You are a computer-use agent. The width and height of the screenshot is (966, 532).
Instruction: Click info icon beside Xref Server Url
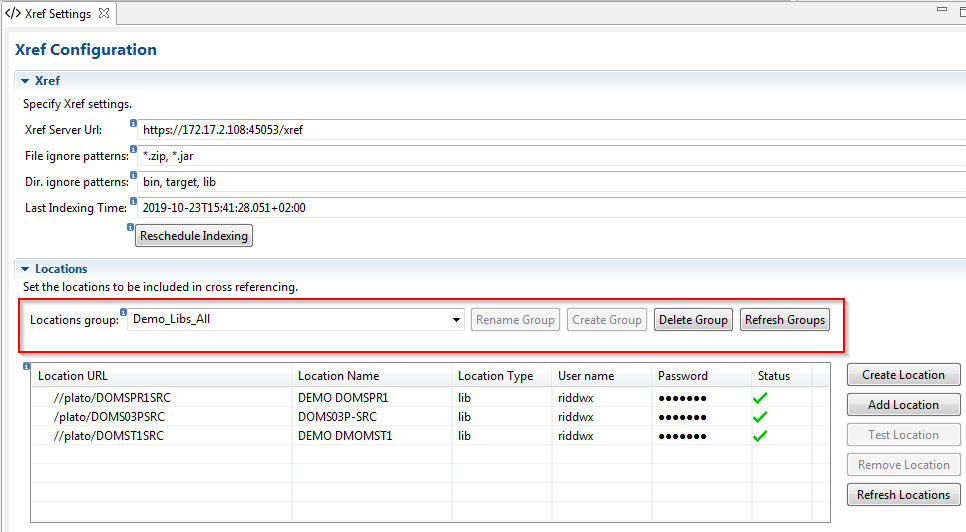pyautogui.click(x=133, y=123)
